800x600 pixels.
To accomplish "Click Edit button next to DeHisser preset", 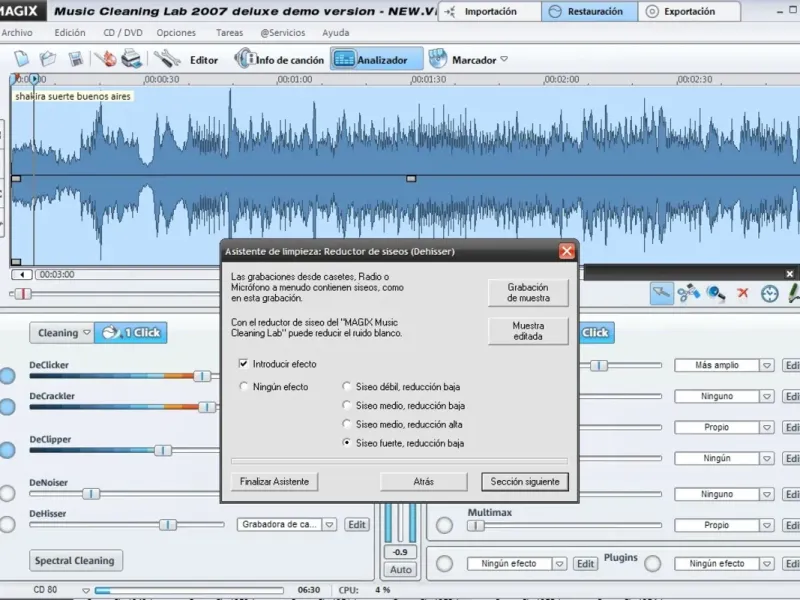I will coord(357,524).
